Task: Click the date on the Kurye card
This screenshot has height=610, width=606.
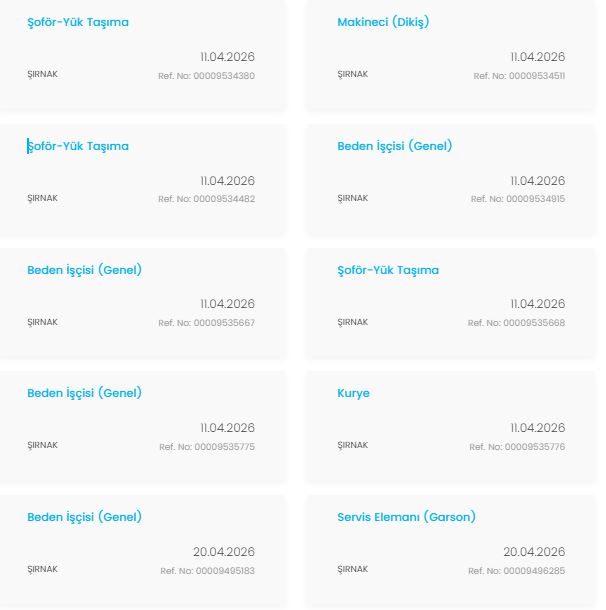Action: click(537, 428)
